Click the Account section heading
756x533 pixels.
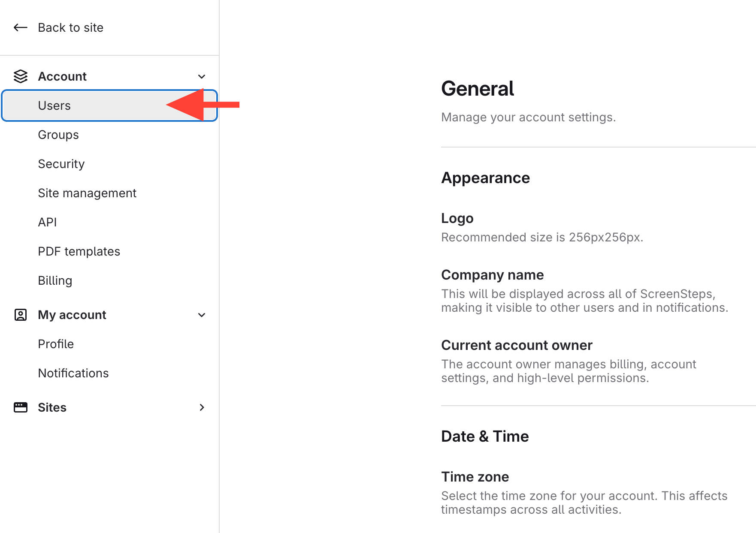tap(62, 76)
